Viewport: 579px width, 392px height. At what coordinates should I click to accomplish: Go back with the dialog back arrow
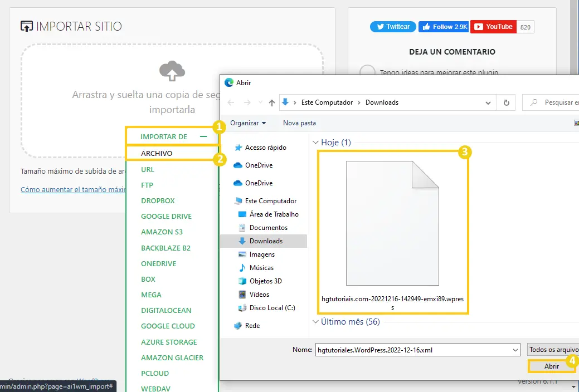tap(231, 102)
